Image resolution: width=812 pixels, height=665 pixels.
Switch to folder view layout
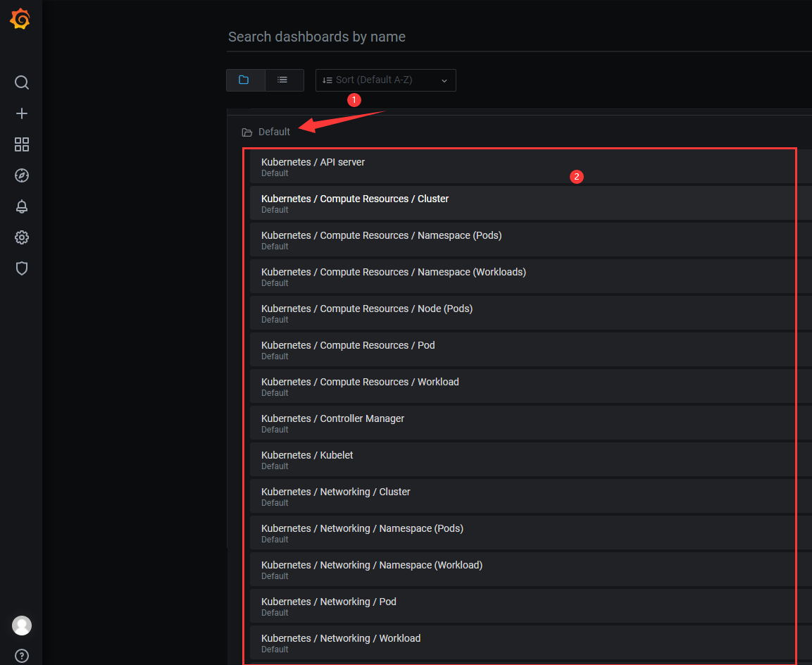(x=246, y=80)
